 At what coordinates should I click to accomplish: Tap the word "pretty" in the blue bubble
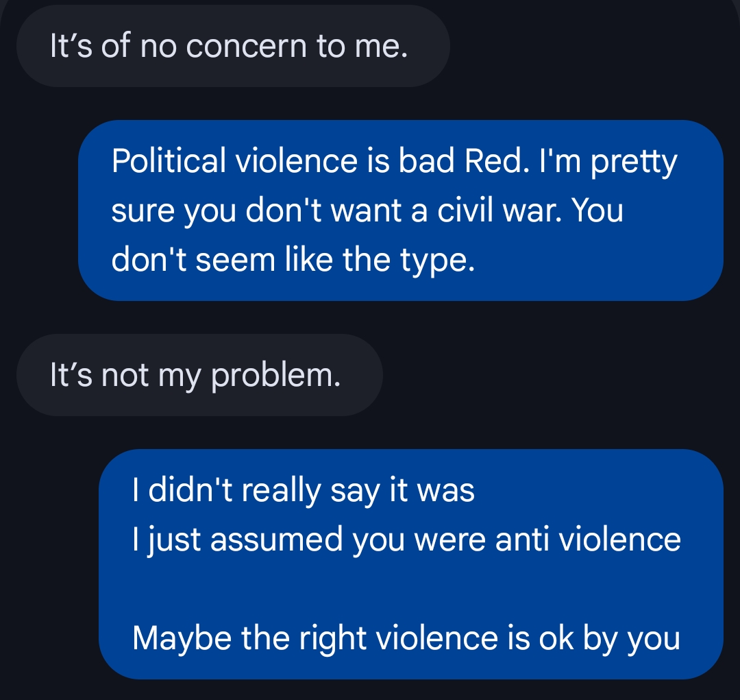coord(634,162)
